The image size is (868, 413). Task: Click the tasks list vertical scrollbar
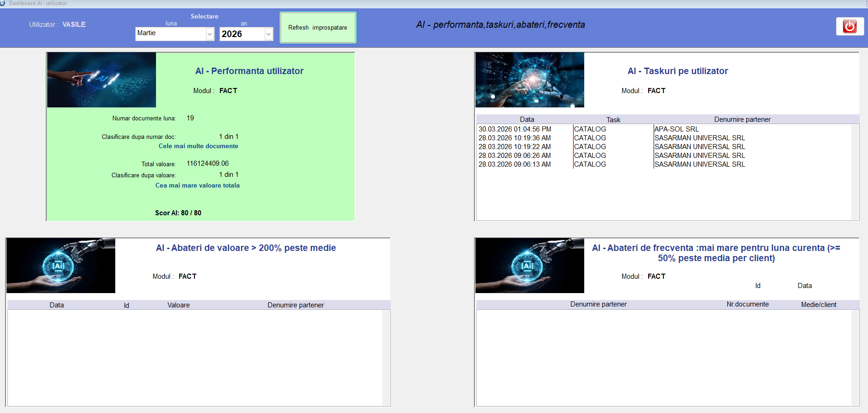(x=855, y=171)
